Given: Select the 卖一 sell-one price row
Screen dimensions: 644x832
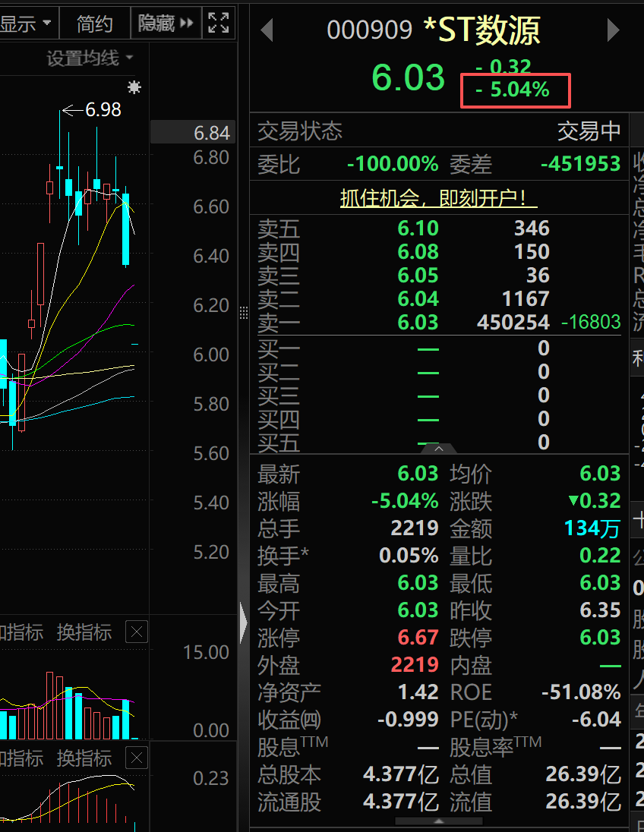Looking at the screenshot, I should [418, 323].
